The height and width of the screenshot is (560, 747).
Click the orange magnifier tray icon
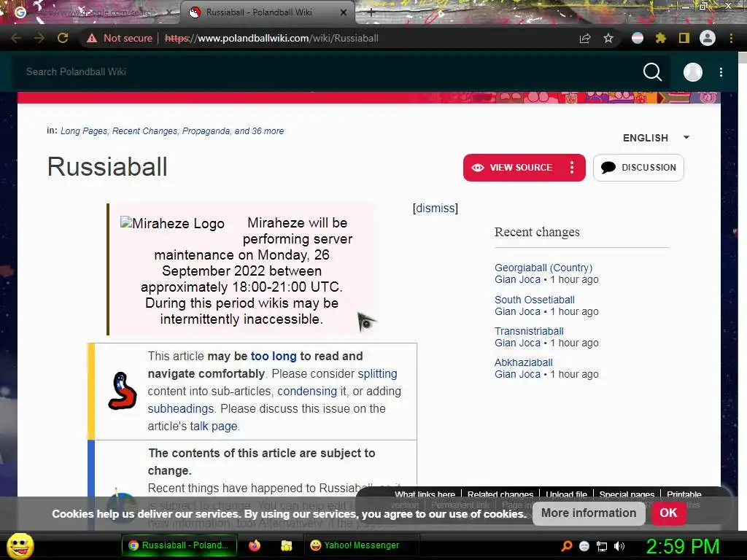[x=566, y=545]
